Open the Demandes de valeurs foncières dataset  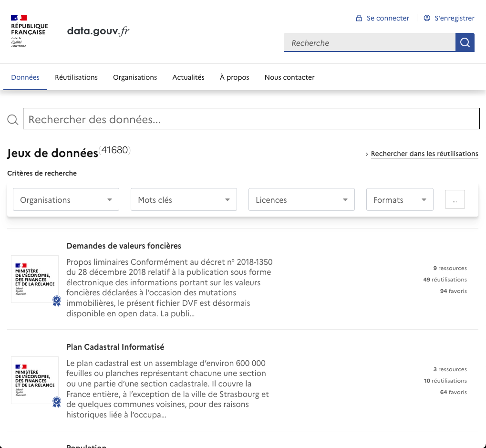tap(124, 246)
